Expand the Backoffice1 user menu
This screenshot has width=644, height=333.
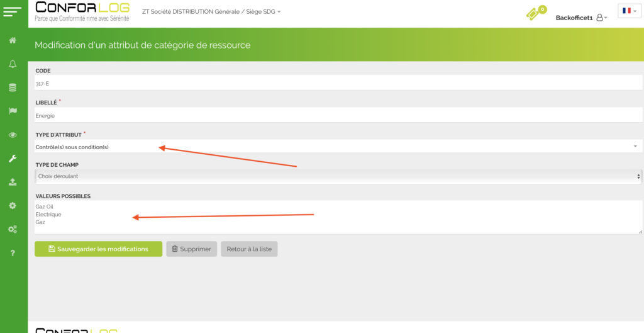(x=581, y=18)
